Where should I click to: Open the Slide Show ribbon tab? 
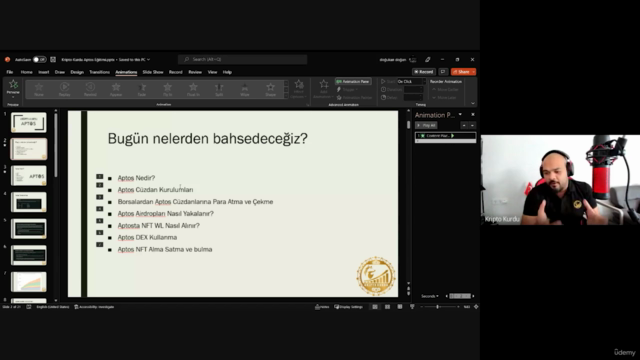tap(153, 72)
